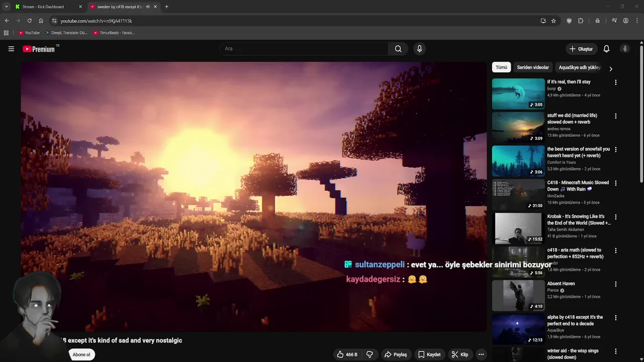644x362 pixels.
Task: Open the 'if it's real, then I'll stay' thumbnail
Action: coord(518,94)
